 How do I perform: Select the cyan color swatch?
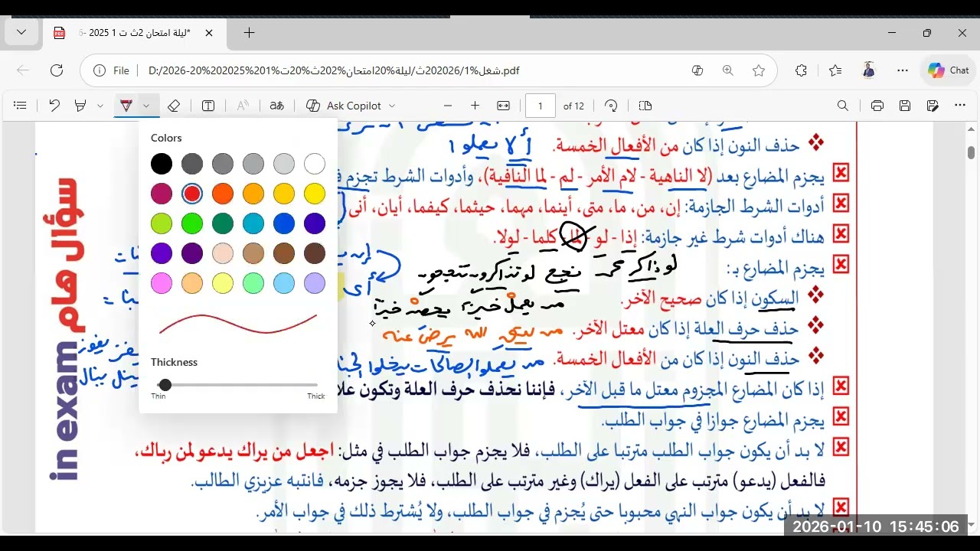253,223
